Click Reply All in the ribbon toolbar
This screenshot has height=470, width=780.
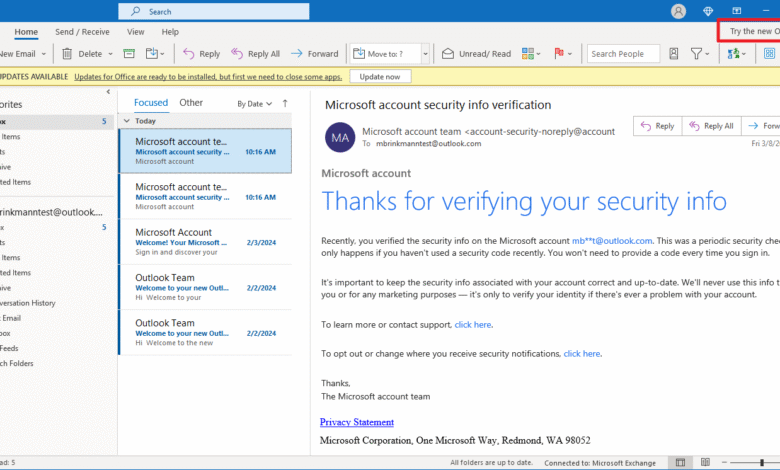[x=256, y=54]
